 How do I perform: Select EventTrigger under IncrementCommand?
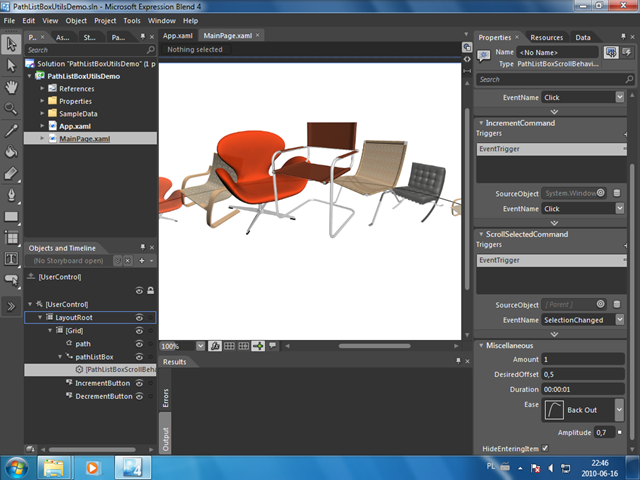551,149
